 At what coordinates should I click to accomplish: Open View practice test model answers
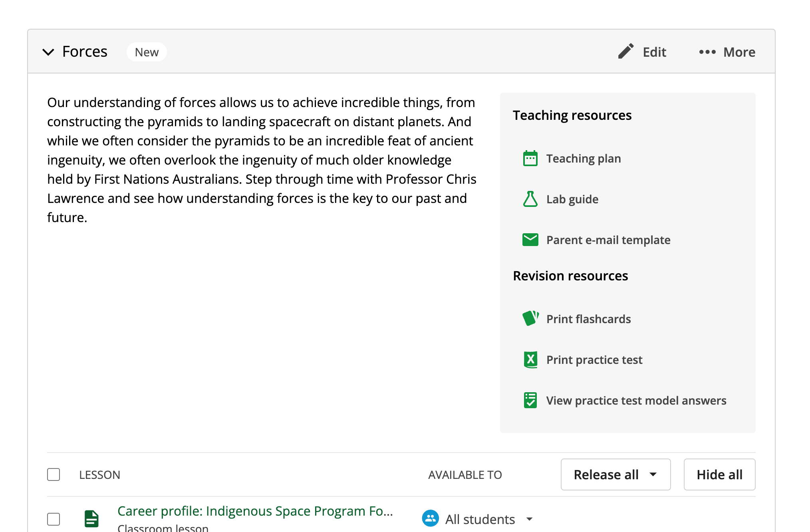[x=636, y=400]
